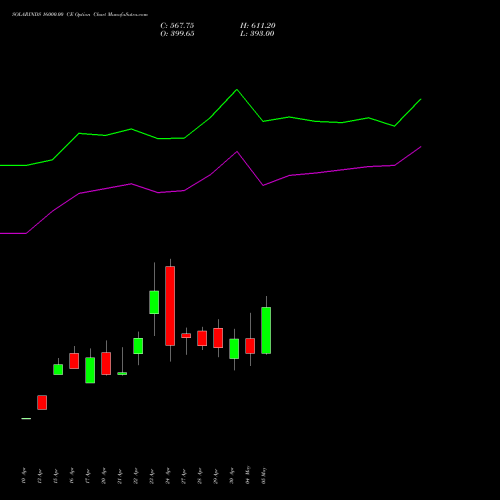The image size is (500, 500).
Task: Click the SOLARINDS CE Option chart title
Action: point(80,15)
